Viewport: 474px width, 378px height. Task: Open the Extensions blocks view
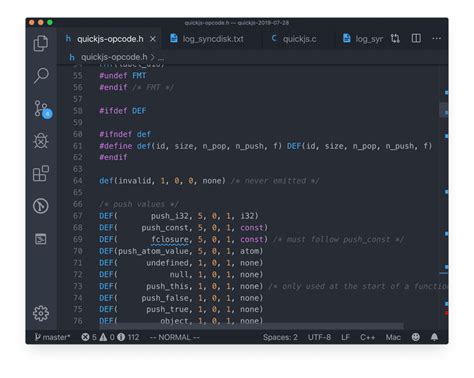(41, 173)
